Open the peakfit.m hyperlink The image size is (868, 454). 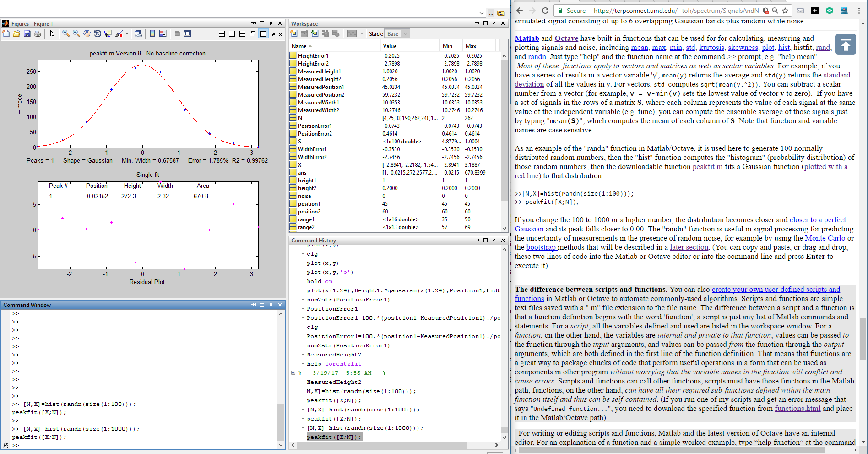(x=707, y=167)
